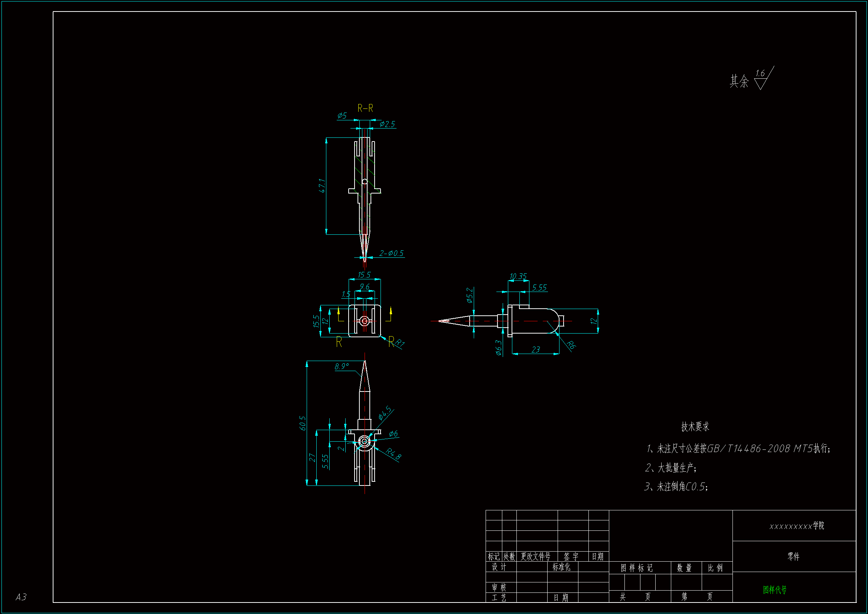Click the R6 radius label on side view

571,345
